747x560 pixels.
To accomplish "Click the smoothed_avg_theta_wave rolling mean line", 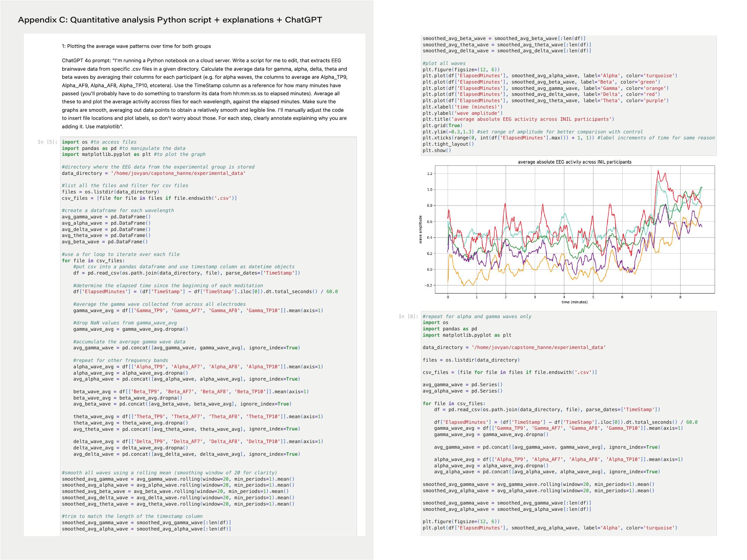I will coord(178,504).
